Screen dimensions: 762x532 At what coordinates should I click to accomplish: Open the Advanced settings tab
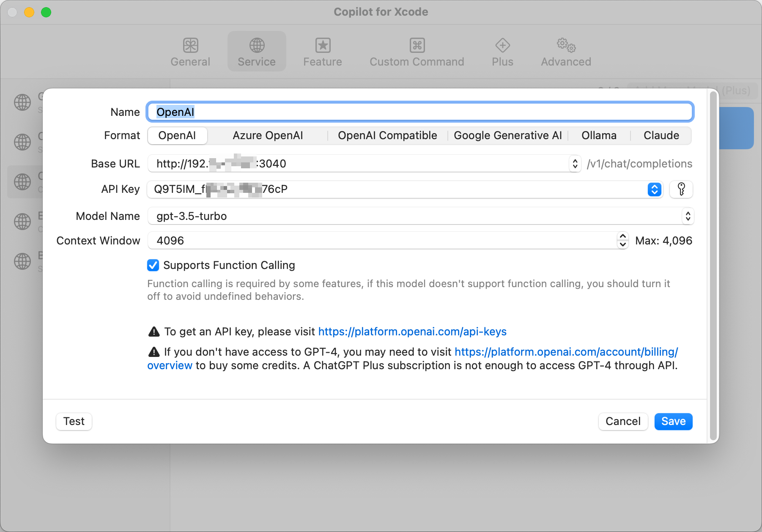(x=566, y=52)
